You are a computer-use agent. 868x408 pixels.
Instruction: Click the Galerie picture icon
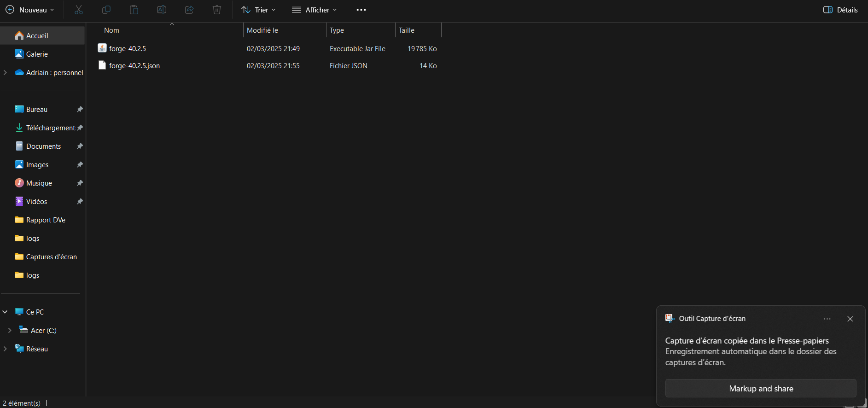tap(19, 54)
